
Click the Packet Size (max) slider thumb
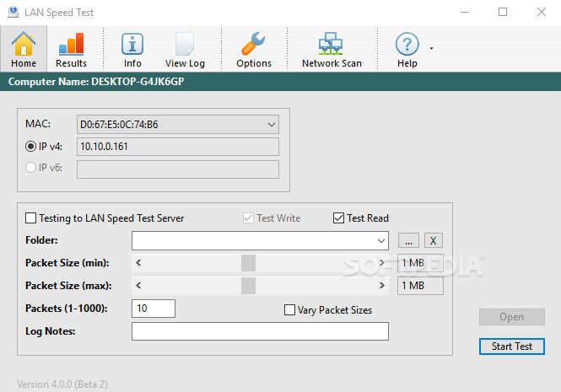pos(248,286)
